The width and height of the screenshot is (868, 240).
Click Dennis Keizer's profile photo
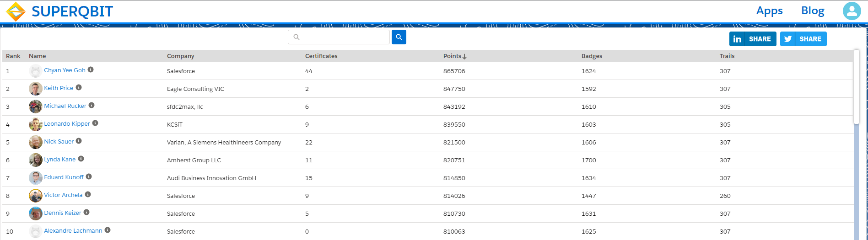click(x=36, y=213)
